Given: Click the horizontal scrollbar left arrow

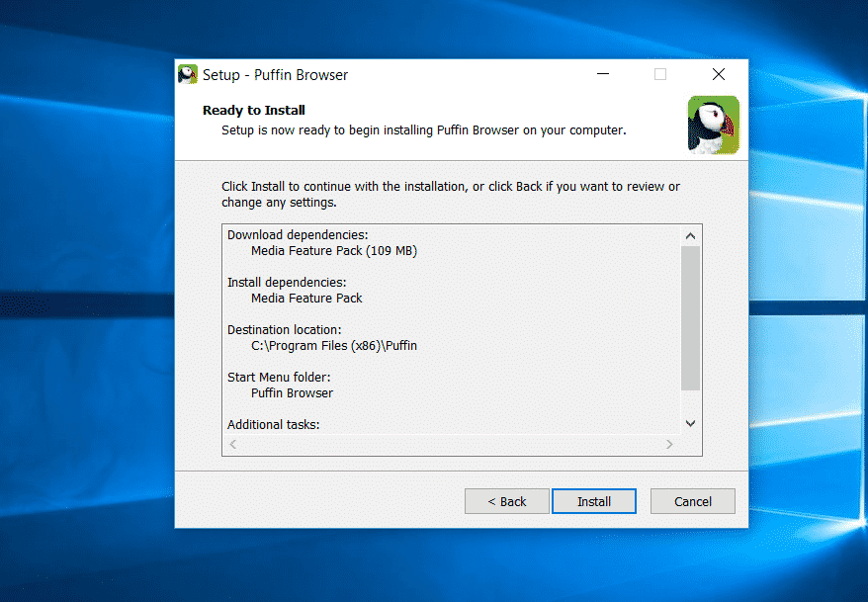Looking at the screenshot, I should coord(233,445).
